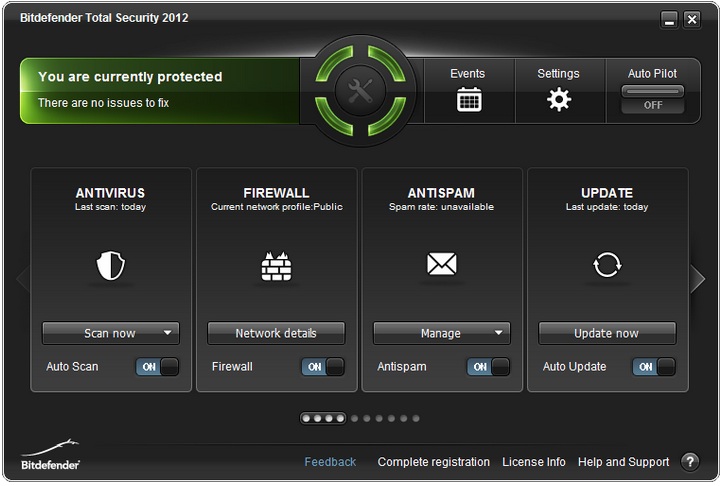The width and height of the screenshot is (723, 486).
Task: Click the ANTIVIRUS module heading
Action: coord(110,193)
